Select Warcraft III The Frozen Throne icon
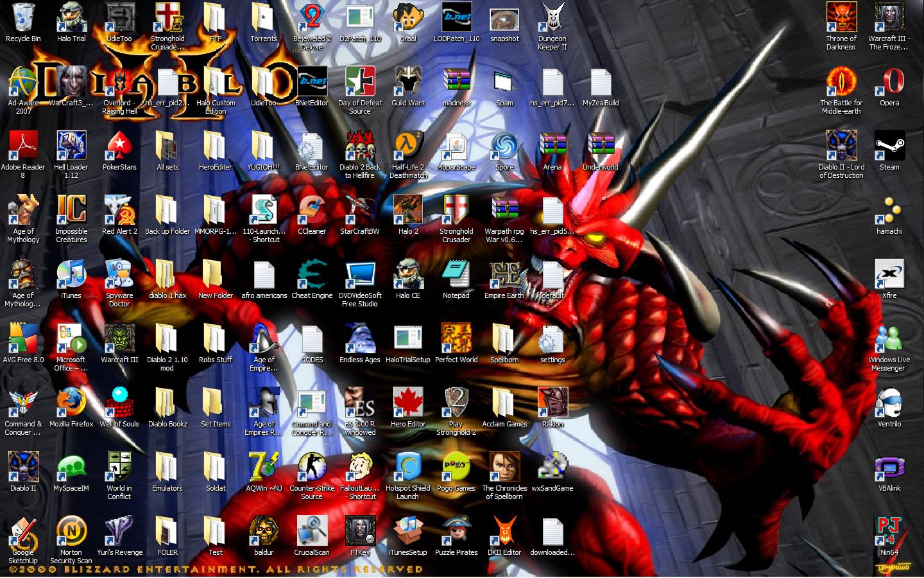 coord(889,17)
